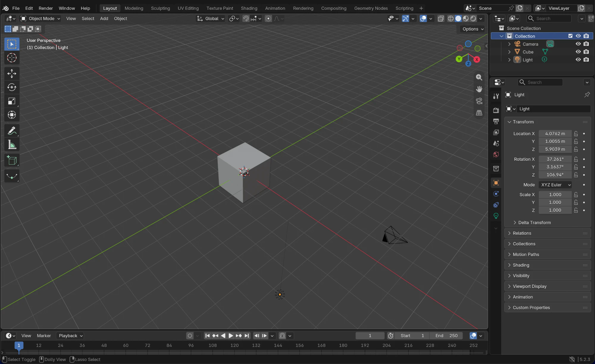Click the Zoom viewport magnifier icon
This screenshot has height=364, width=595.
[x=479, y=77]
